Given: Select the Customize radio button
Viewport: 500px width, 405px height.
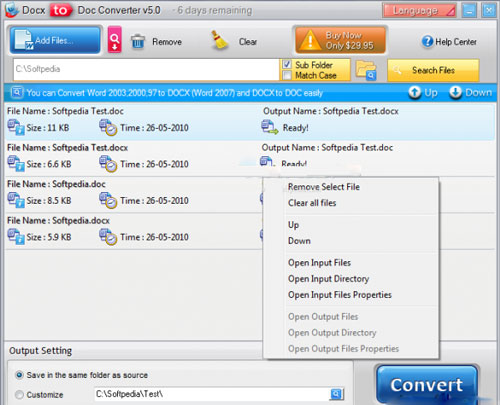Looking at the screenshot, I should pos(19,395).
